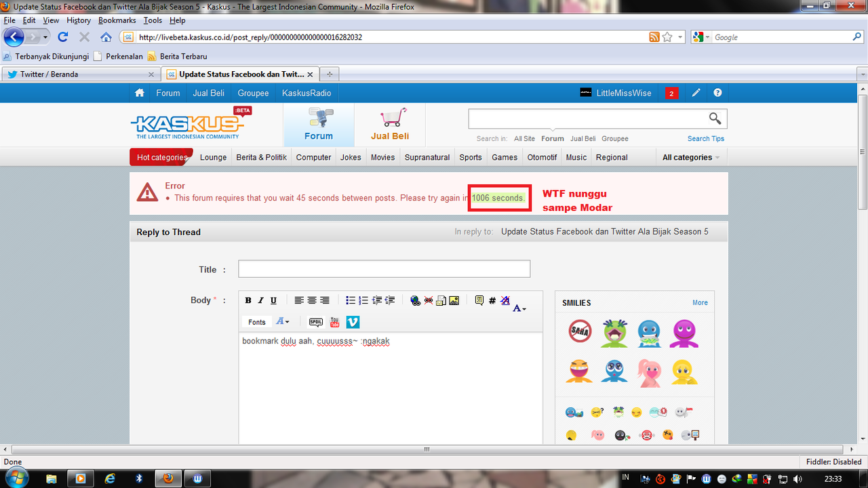
Task: Insert the purple octopus smiley
Action: coord(684,333)
